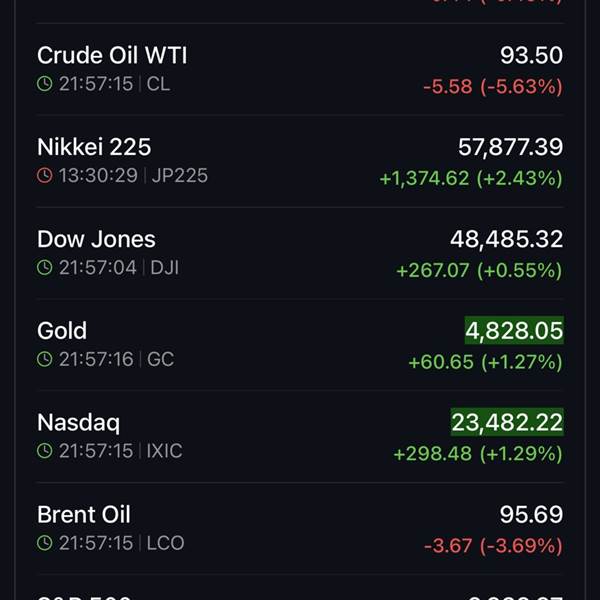
Task: View the Dow Jones index page
Action: [96, 240]
